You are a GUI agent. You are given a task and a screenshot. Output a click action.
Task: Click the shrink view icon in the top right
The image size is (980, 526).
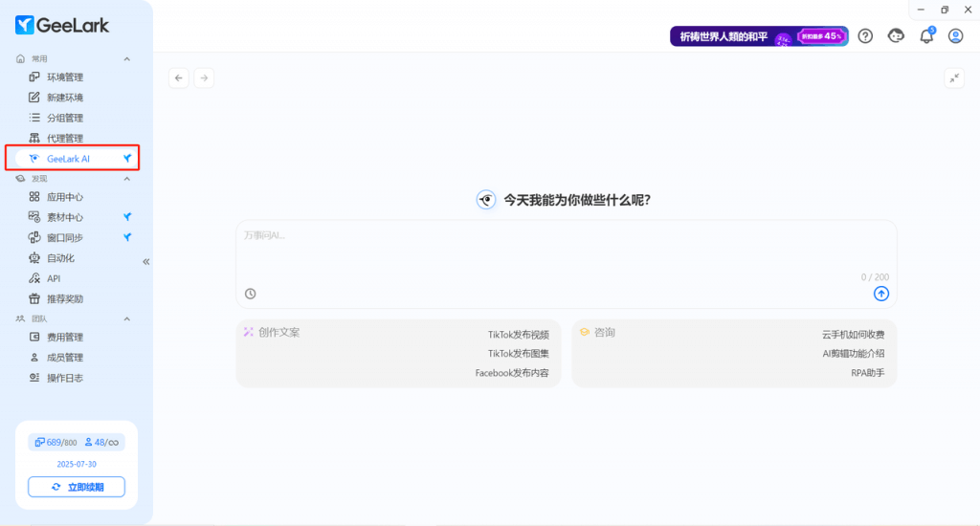(x=954, y=78)
